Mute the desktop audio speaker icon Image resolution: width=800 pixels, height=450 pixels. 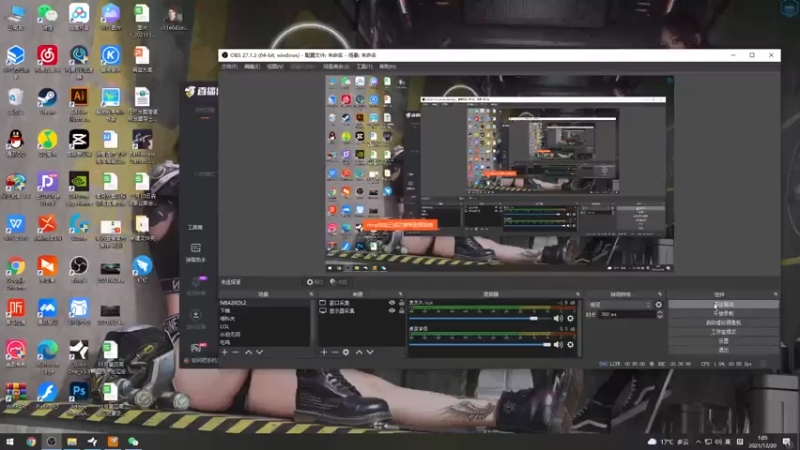pos(558,345)
